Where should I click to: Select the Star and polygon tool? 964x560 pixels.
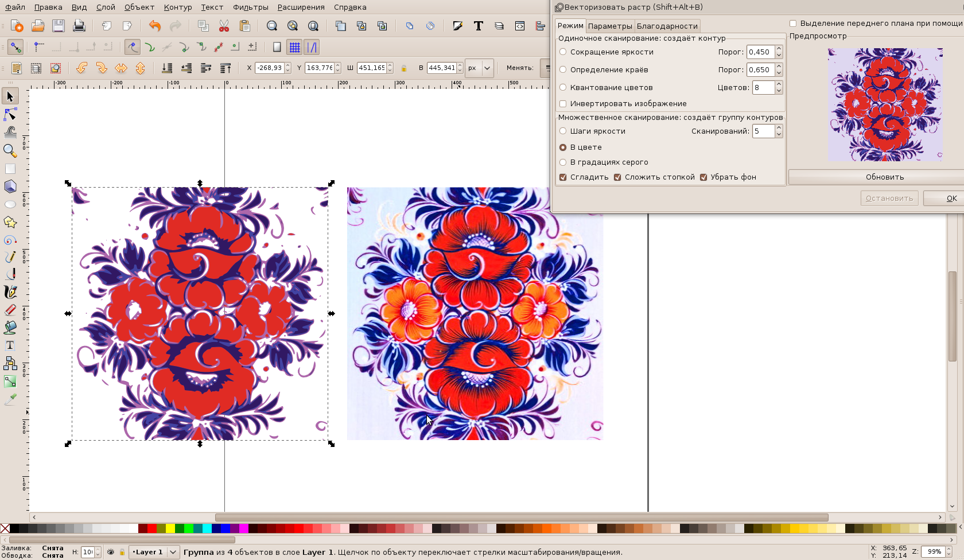tap(10, 222)
